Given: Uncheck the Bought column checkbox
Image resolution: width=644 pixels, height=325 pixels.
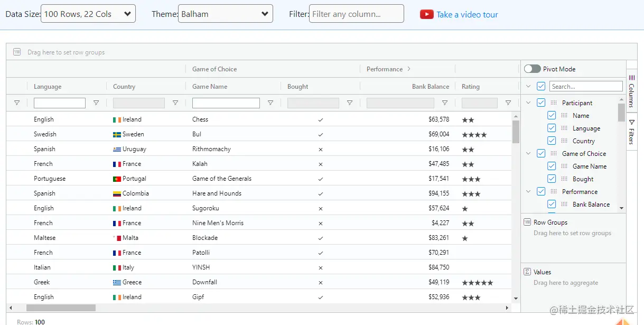Looking at the screenshot, I should pyautogui.click(x=552, y=179).
